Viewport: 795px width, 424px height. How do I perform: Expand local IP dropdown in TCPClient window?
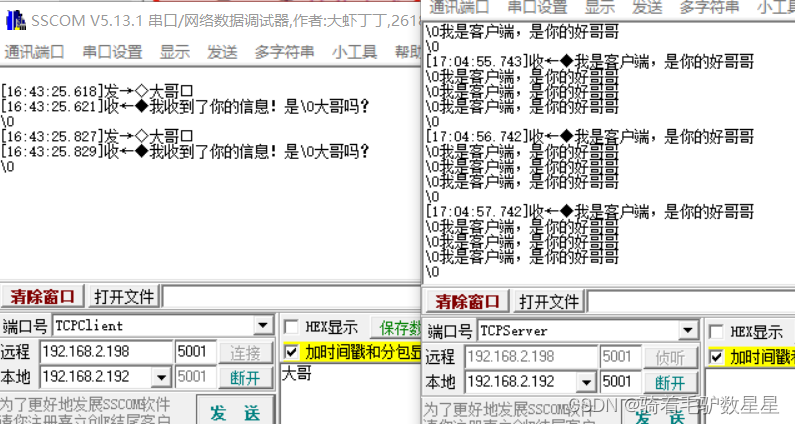point(161,377)
